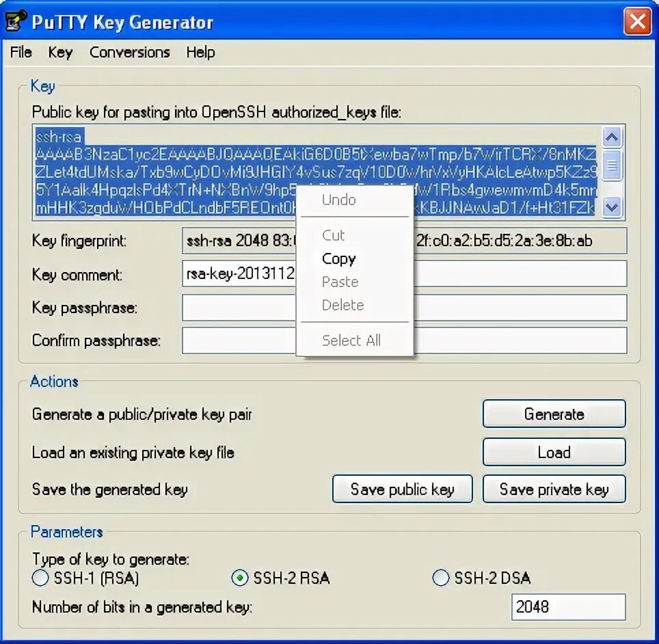Click the key line starting with AAAAB3NzaC1yc2E
Viewport: 659px width, 644px height.
point(316,155)
